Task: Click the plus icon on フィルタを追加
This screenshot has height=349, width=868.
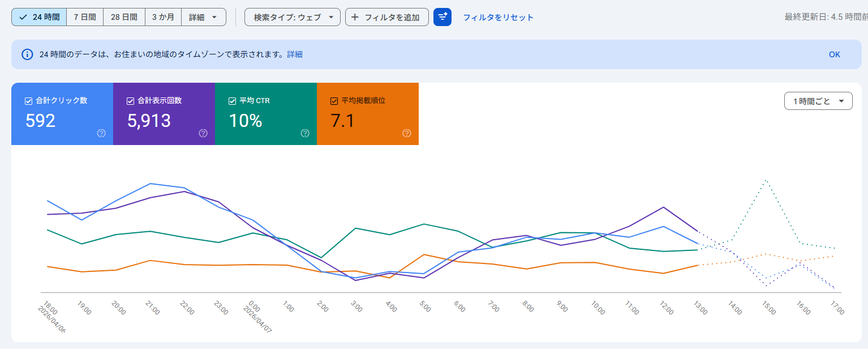Action: pos(355,17)
